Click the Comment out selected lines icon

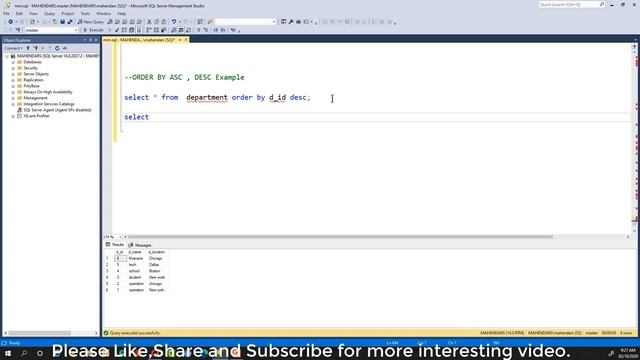coord(198,30)
